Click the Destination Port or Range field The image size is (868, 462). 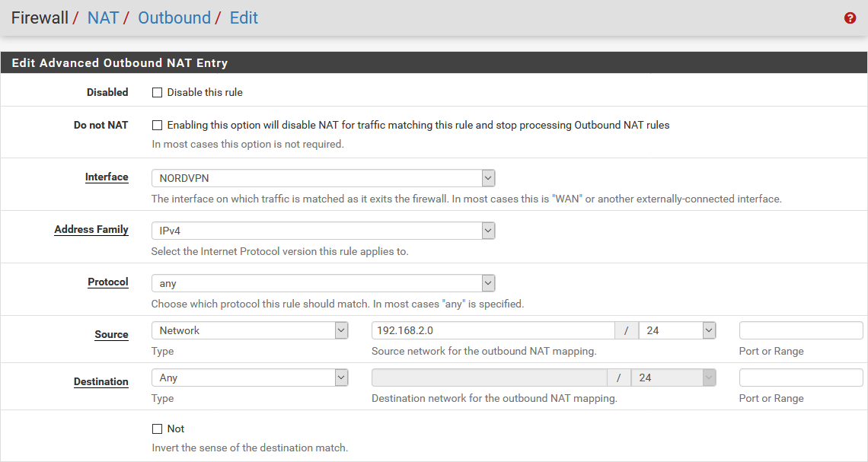tap(801, 378)
